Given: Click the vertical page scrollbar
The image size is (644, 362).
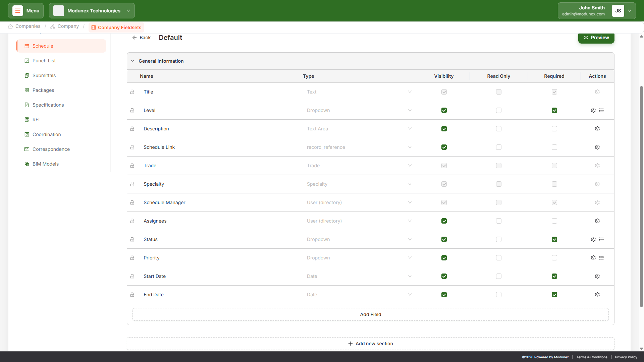Looking at the screenshot, I should pyautogui.click(x=641, y=196).
